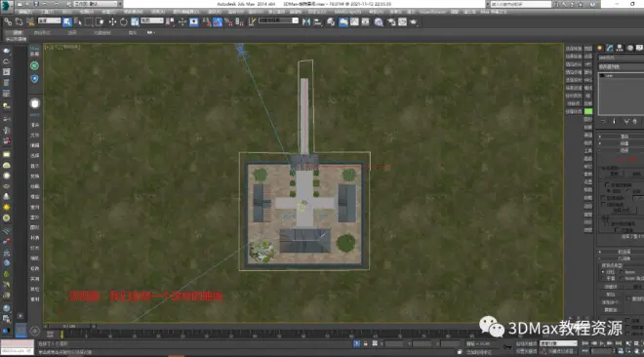Open the Display command panel tab
Viewport: 644px width, 357px height.
pyautogui.click(x=639, y=48)
